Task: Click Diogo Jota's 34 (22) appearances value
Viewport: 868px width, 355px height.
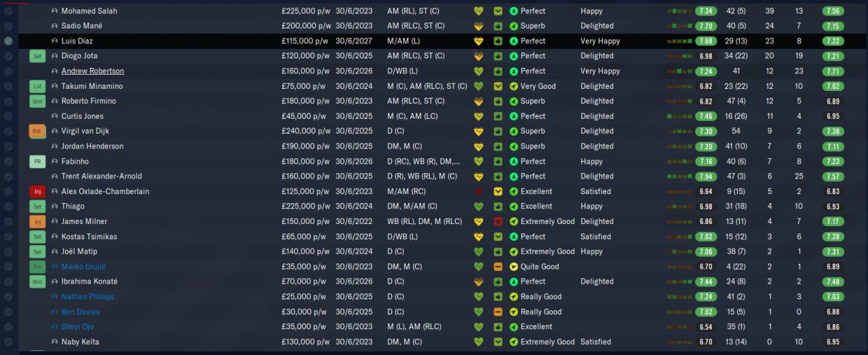Action: pyautogui.click(x=736, y=56)
